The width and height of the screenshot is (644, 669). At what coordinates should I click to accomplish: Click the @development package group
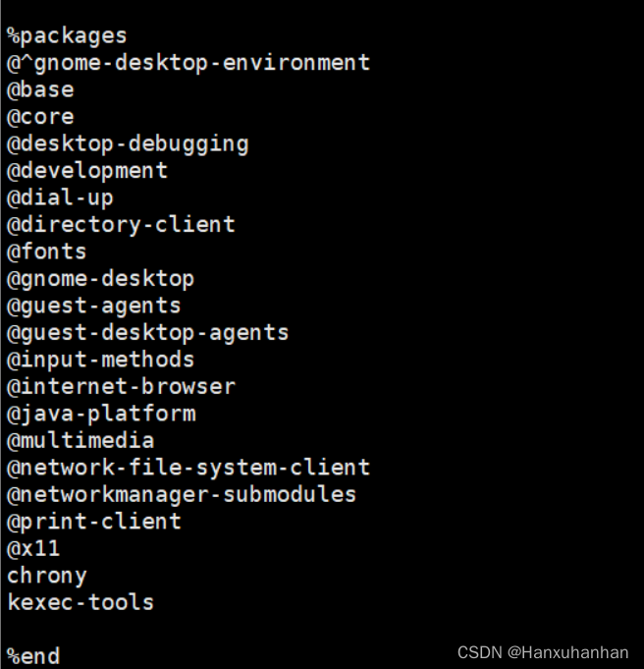click(87, 171)
